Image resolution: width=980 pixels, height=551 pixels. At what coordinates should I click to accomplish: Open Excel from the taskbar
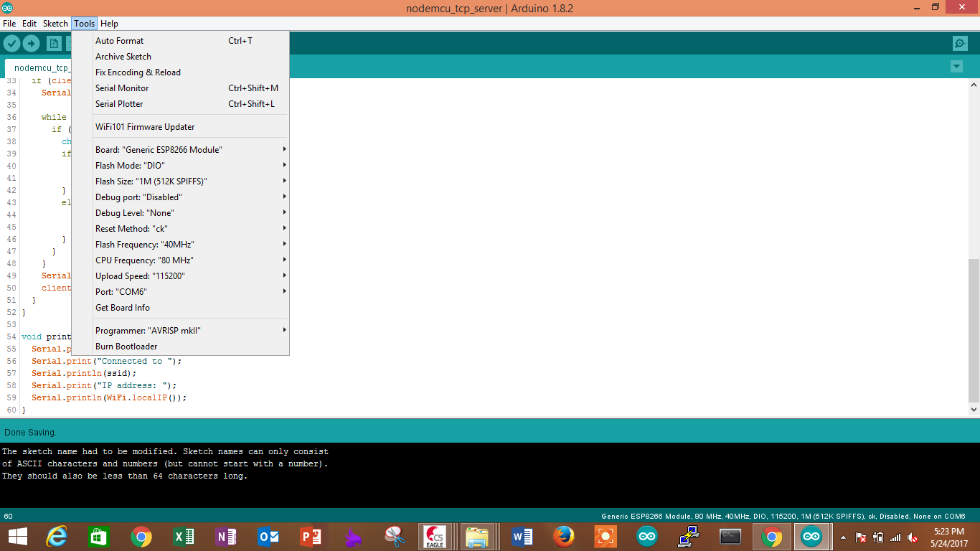184,537
